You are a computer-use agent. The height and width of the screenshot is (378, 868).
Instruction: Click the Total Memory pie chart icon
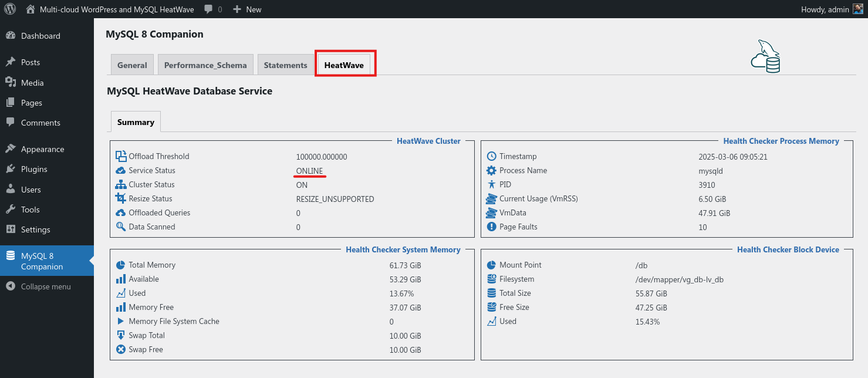pos(121,265)
